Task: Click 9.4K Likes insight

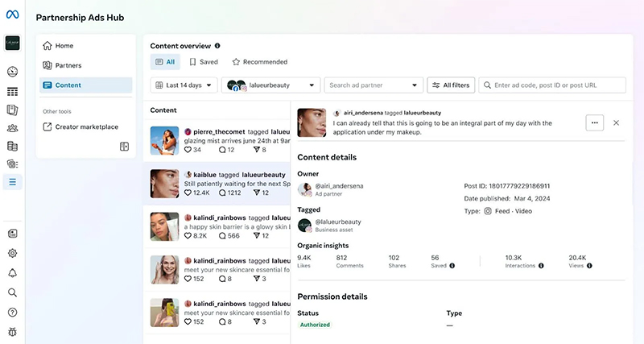Action: tap(304, 261)
